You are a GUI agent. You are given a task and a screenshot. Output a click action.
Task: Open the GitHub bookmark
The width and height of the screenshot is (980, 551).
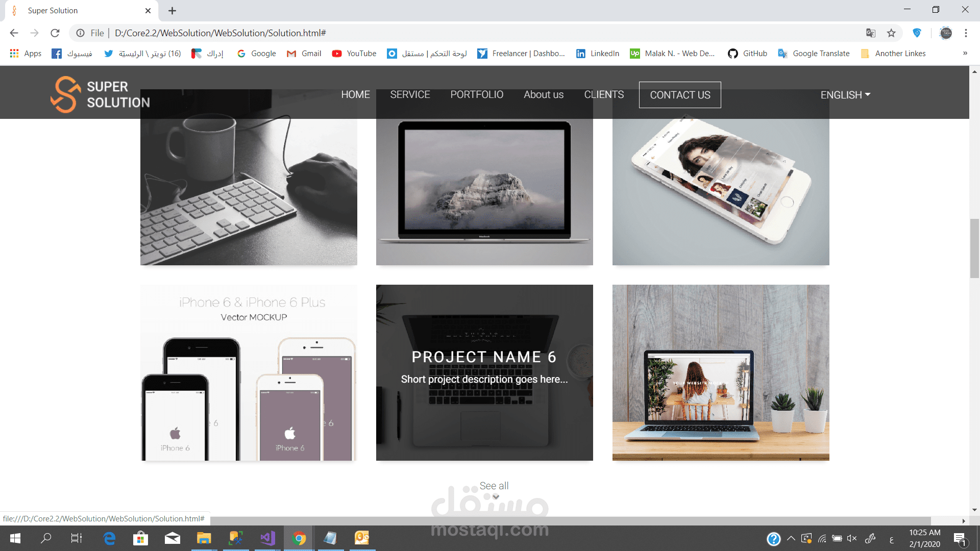748,54
